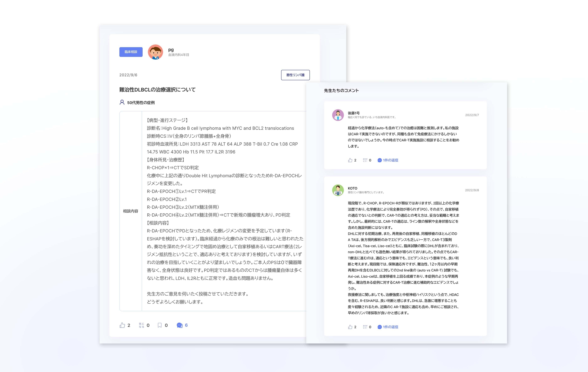
Task: Toggle ありがとう on 後藤1号's comment
Action: click(365, 160)
